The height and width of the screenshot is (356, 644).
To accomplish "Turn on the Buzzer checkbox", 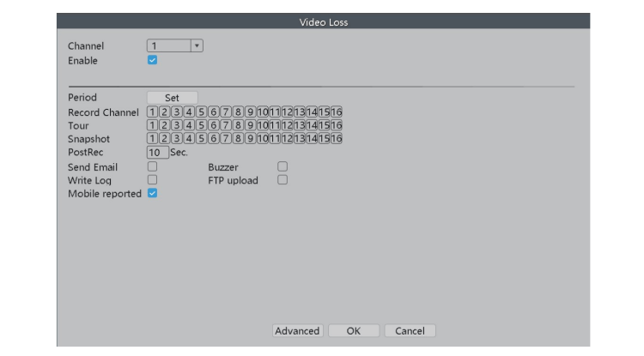I will coord(283,166).
